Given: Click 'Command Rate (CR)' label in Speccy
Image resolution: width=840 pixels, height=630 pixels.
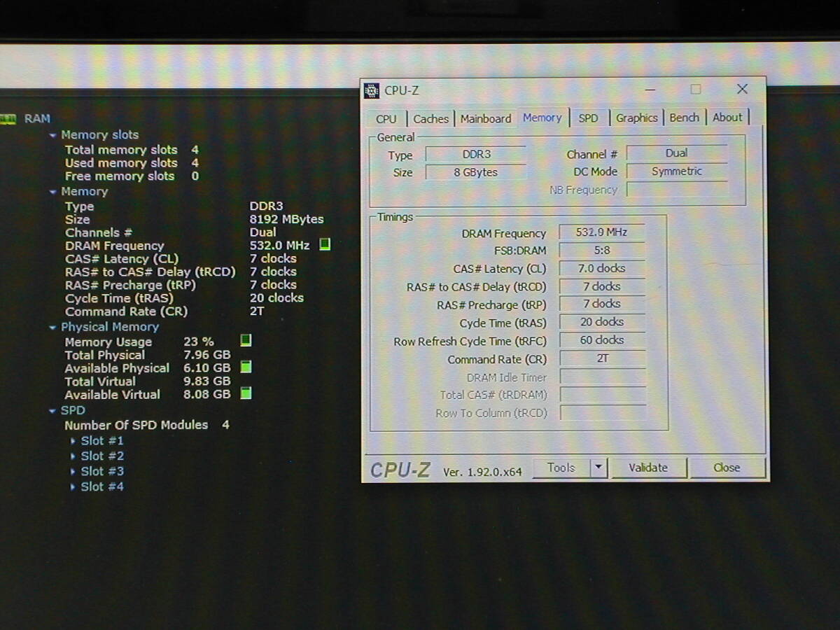Looking at the screenshot, I should click(x=126, y=311).
